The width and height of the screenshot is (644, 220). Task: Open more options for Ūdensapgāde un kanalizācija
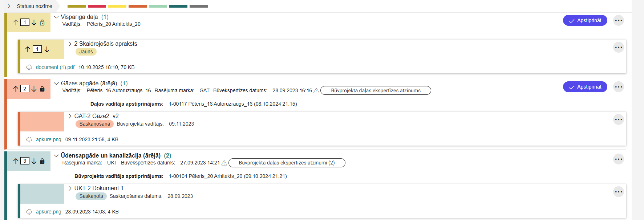point(618,159)
